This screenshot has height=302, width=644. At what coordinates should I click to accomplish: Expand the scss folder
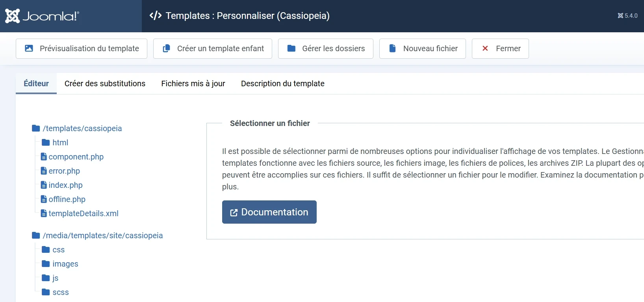[61, 292]
